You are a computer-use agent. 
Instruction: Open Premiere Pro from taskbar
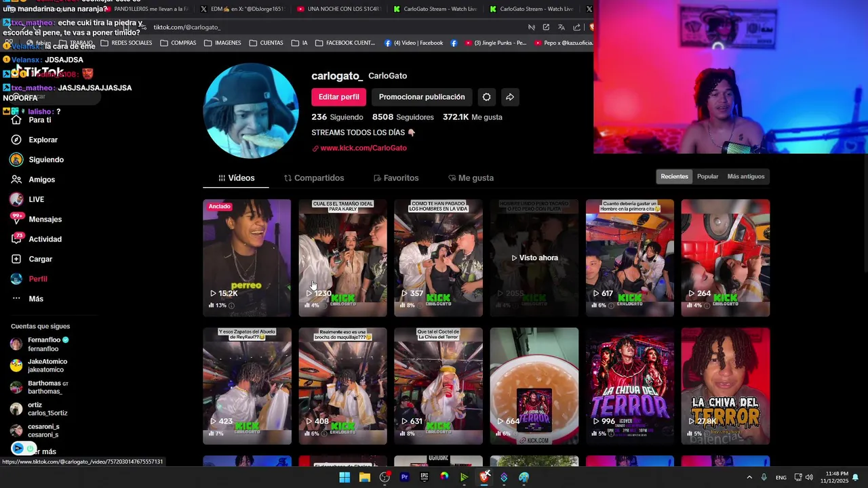click(404, 477)
